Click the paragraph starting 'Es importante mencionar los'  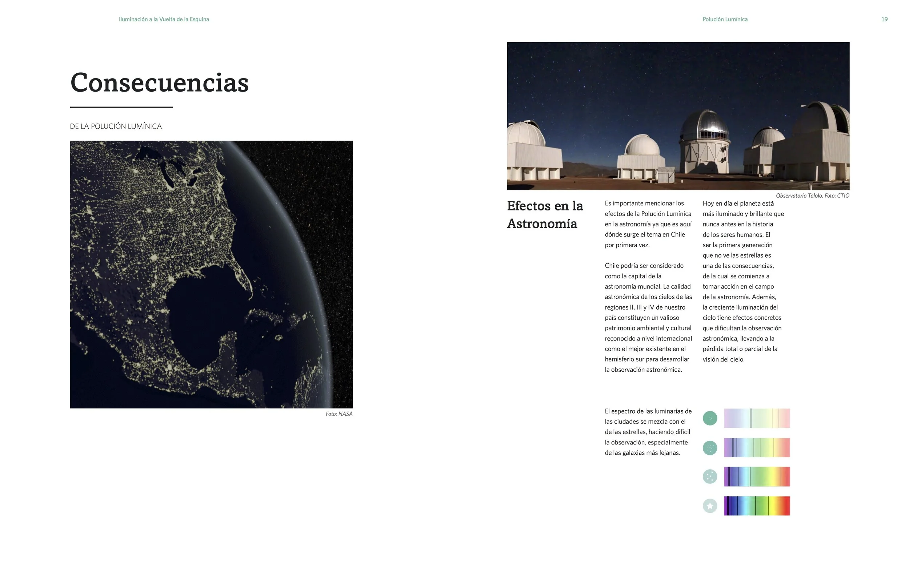648,224
